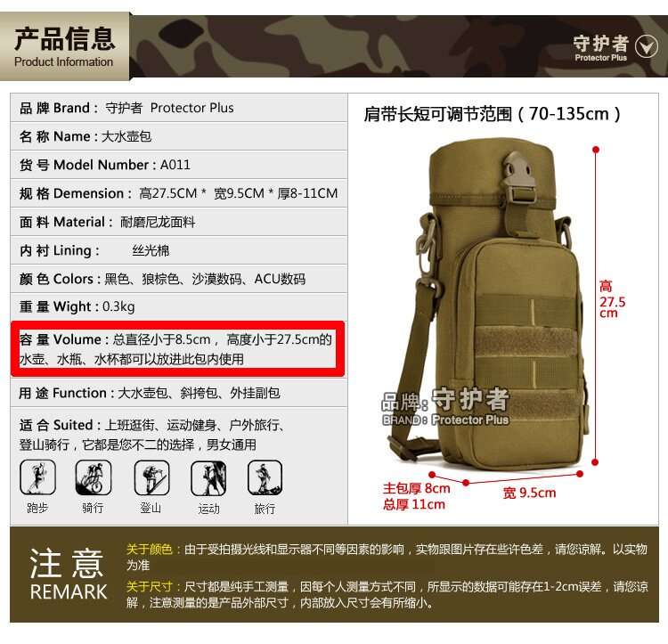Click the cycling (骑行) activity icon

pyautogui.click(x=94, y=477)
